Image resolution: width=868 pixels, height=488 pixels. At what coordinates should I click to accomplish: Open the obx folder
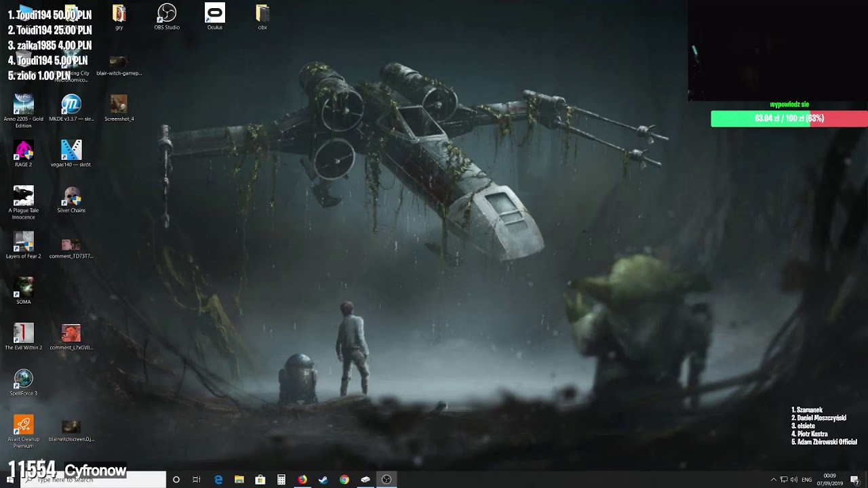pos(262,17)
